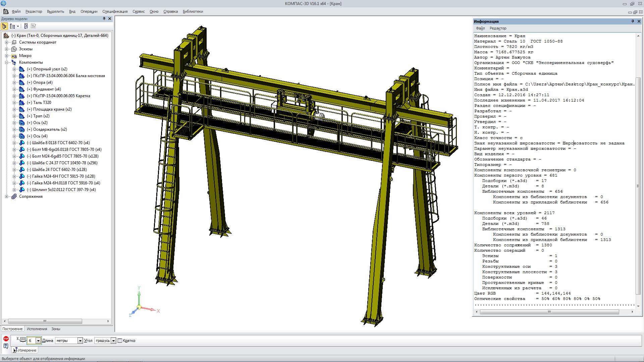Open Редактор menu in Информация panel
Image resolution: width=644 pixels, height=362 pixels.
tap(498, 28)
